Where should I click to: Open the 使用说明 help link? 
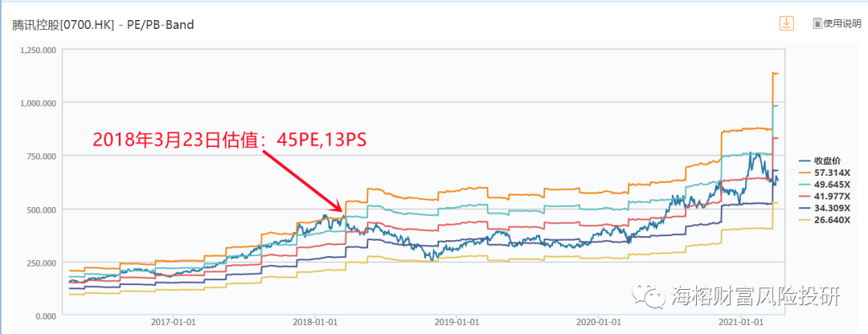click(x=842, y=24)
